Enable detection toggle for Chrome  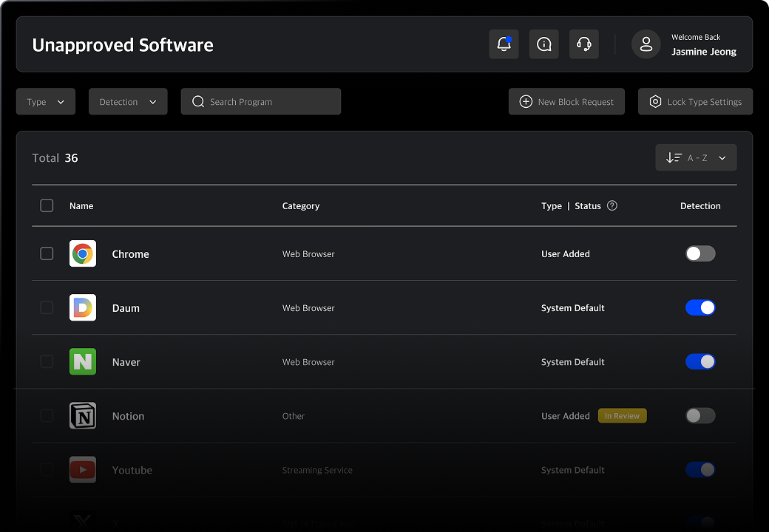(x=700, y=253)
